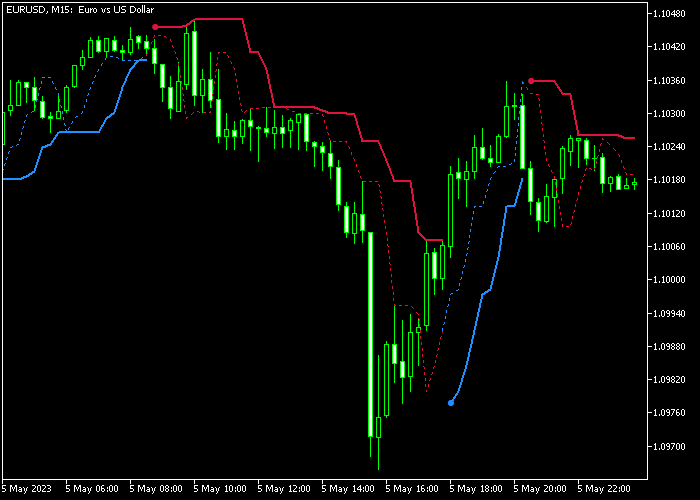Select the large bullish candle at 18:00
700x500 pixels.
pos(450,210)
